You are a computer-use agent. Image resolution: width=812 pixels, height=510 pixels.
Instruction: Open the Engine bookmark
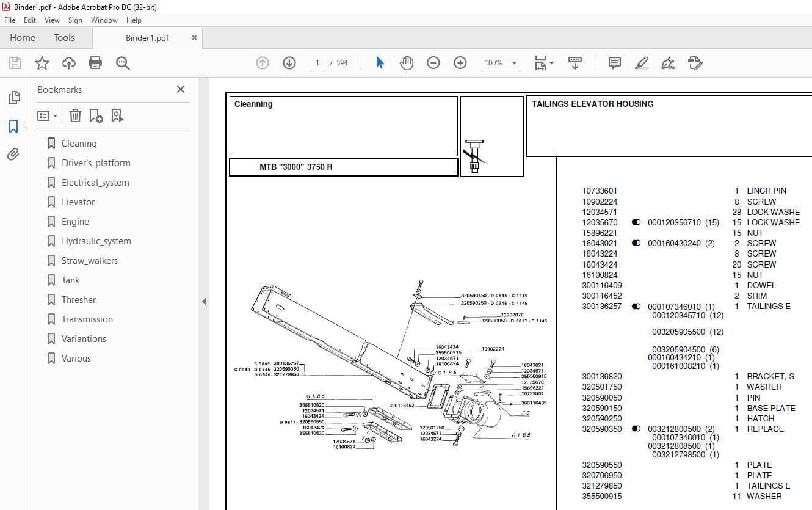[75, 222]
